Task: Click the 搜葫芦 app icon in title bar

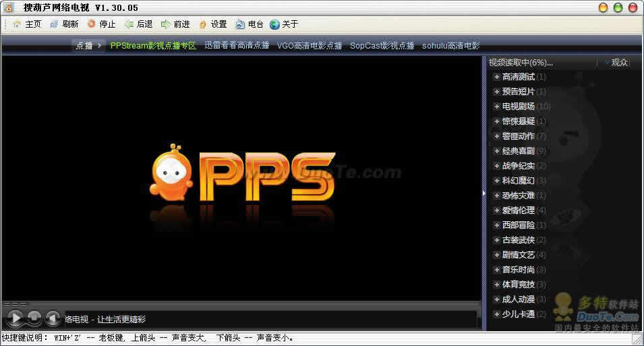Action: pyautogui.click(x=9, y=7)
